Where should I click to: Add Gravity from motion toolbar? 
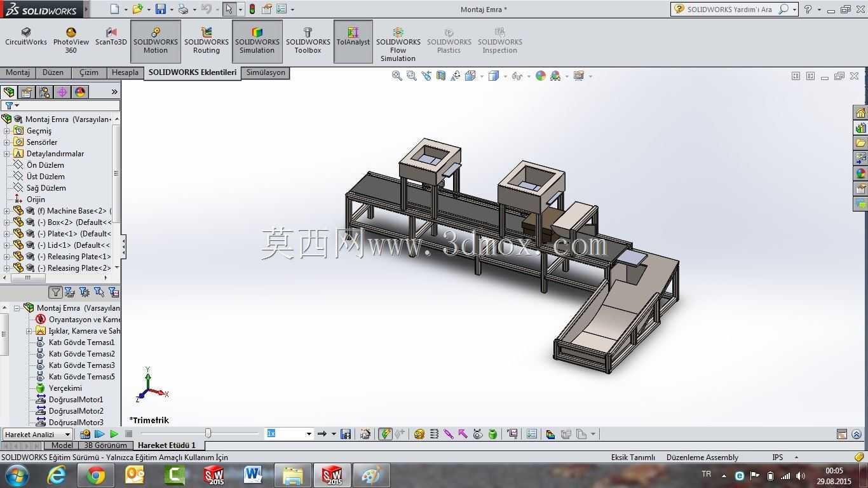click(492, 434)
